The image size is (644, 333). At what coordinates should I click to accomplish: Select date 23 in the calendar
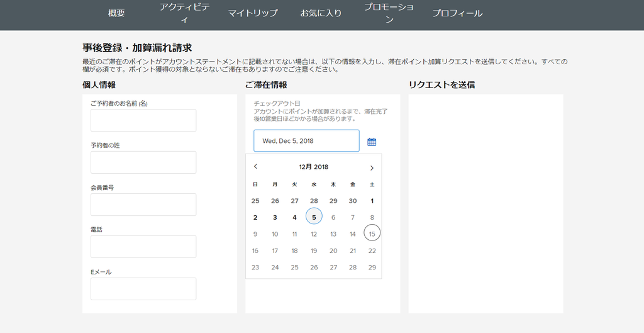click(255, 268)
